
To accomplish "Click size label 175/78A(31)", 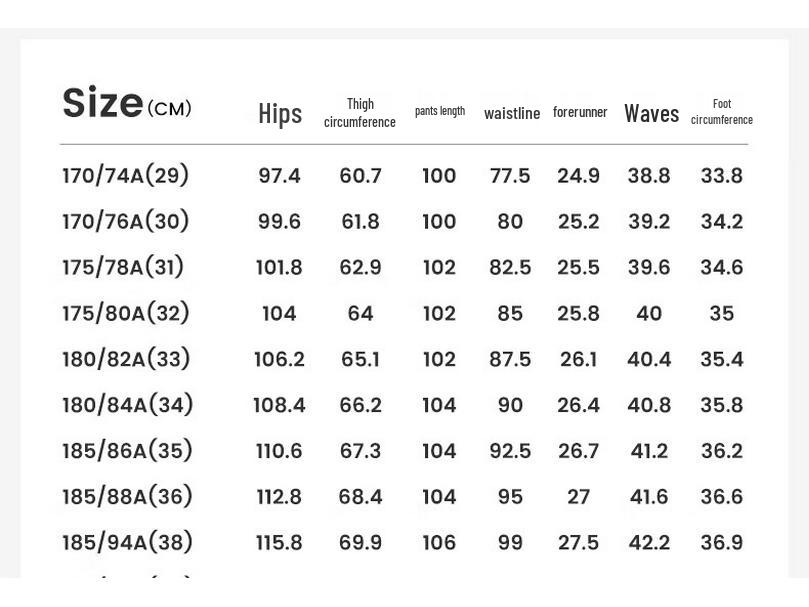I will point(123,268).
